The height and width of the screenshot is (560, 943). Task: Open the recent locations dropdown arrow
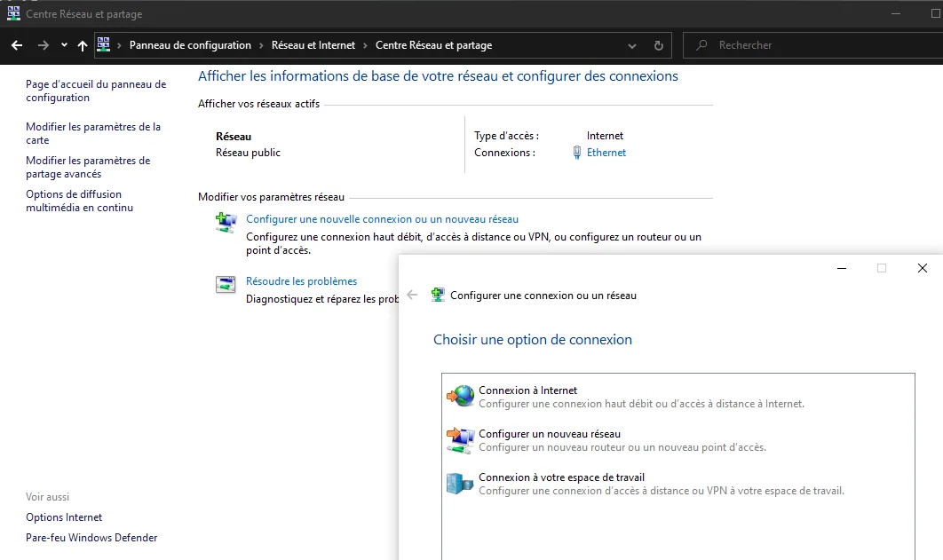(64, 45)
